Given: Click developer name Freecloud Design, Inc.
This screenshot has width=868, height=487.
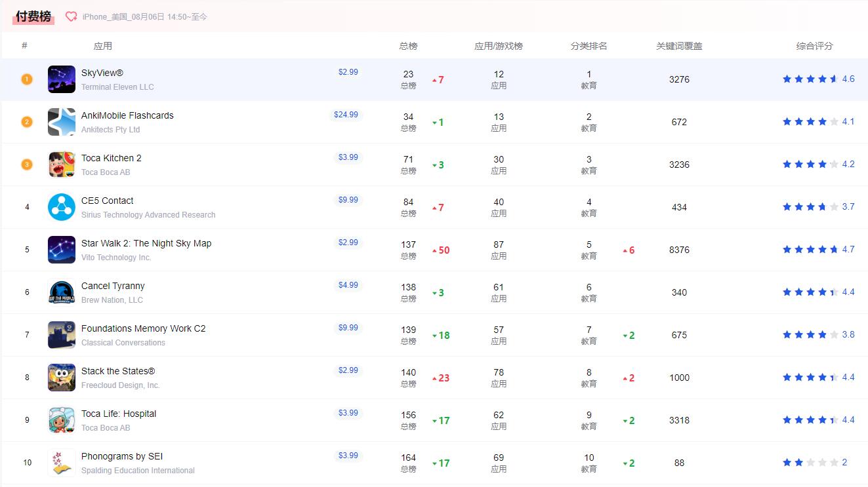Looking at the screenshot, I should point(121,385).
